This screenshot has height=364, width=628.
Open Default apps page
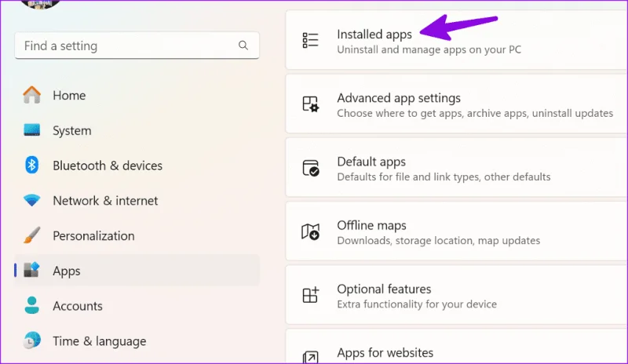457,168
